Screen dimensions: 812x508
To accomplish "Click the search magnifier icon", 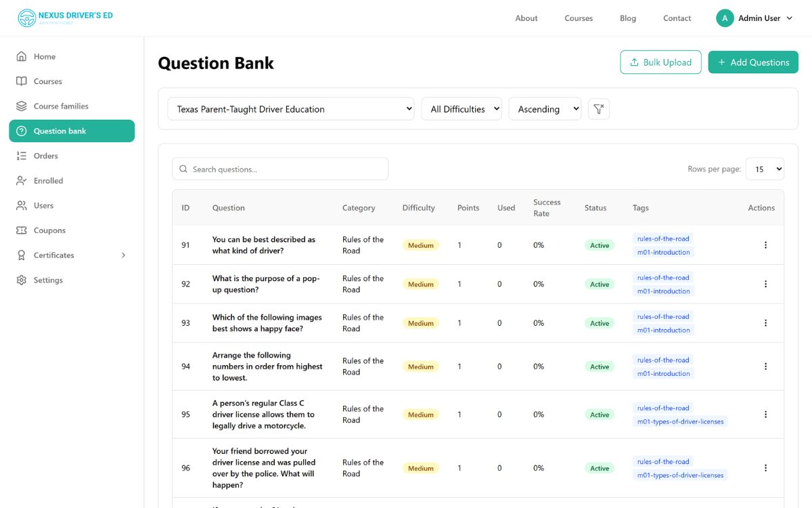I will point(183,169).
